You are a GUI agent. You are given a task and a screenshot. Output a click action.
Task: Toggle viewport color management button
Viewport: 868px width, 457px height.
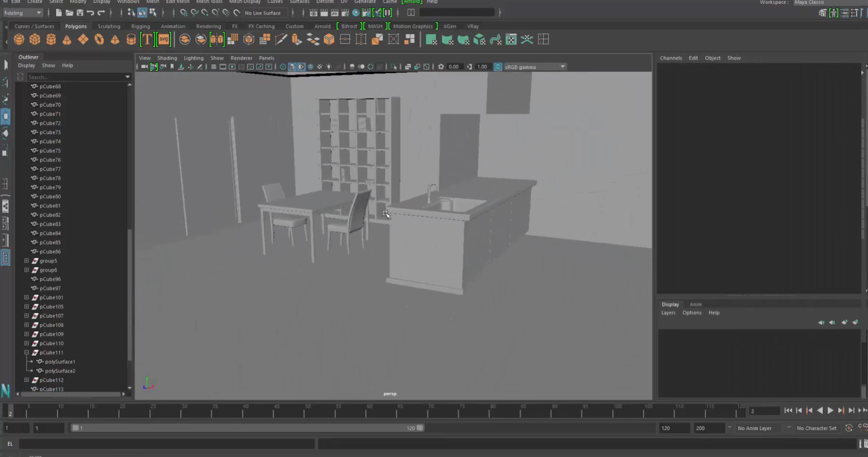point(498,67)
